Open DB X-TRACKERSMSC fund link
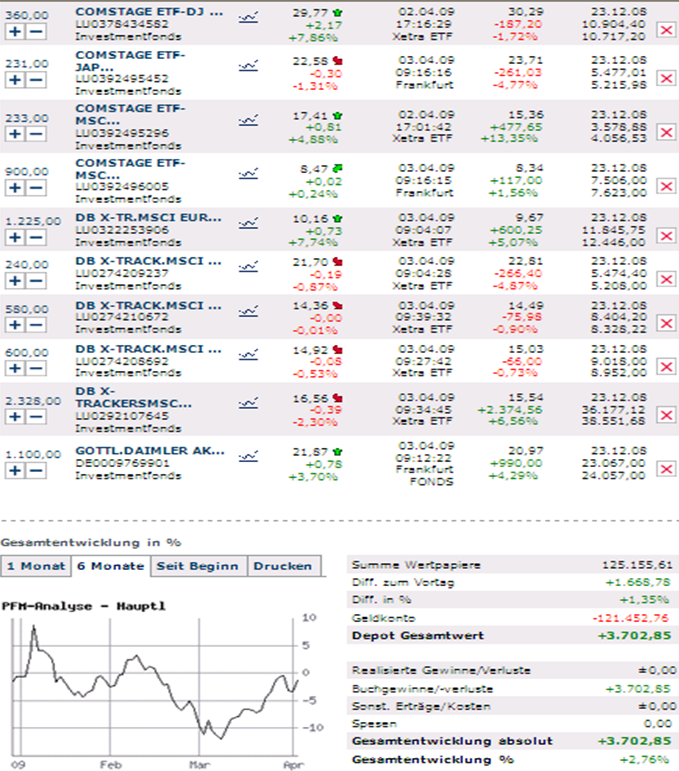Image resolution: width=679 pixels, height=771 pixels. pyautogui.click(x=134, y=397)
